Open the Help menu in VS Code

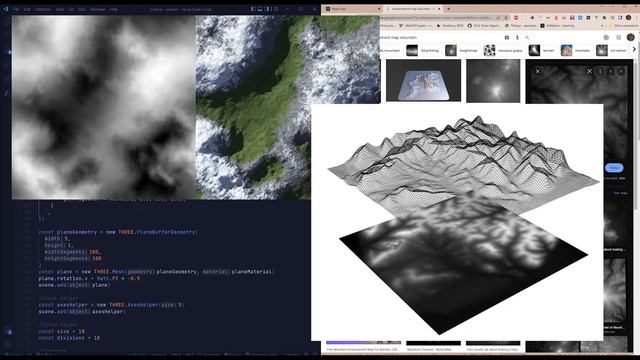(113, 9)
